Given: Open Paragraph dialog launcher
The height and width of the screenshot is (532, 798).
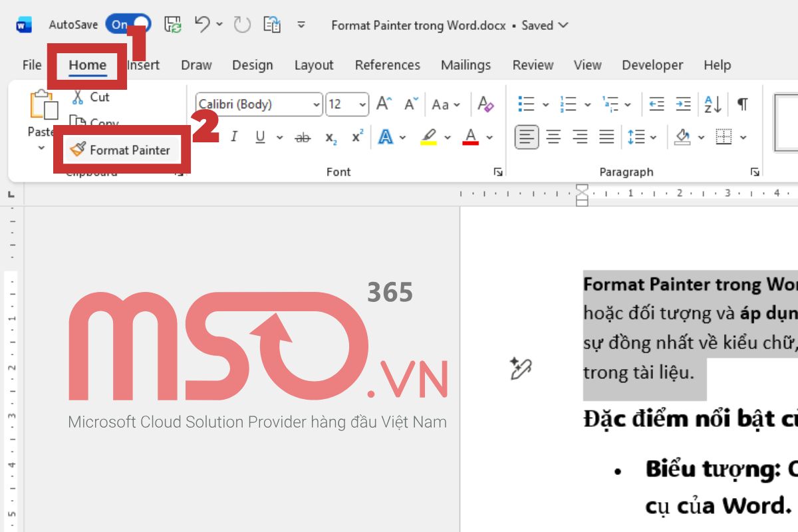Looking at the screenshot, I should [x=755, y=172].
